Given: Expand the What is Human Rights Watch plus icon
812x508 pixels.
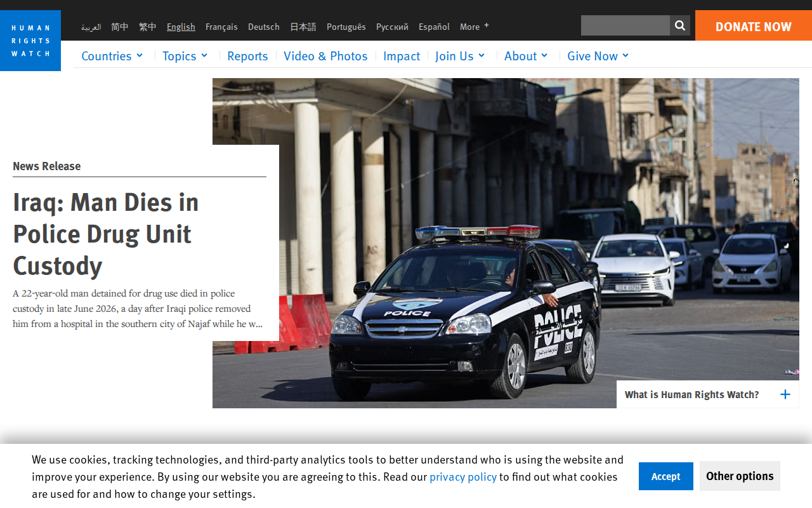Looking at the screenshot, I should click(x=785, y=394).
